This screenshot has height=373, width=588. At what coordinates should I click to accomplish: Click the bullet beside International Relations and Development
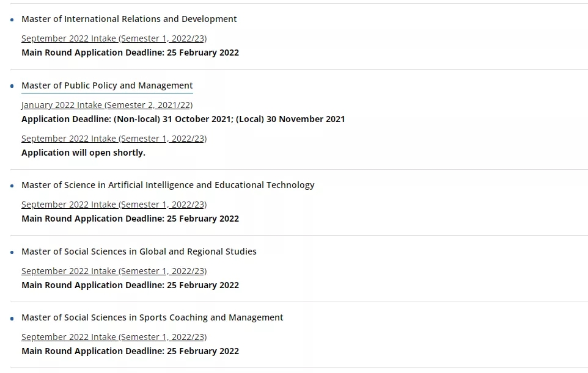point(12,20)
